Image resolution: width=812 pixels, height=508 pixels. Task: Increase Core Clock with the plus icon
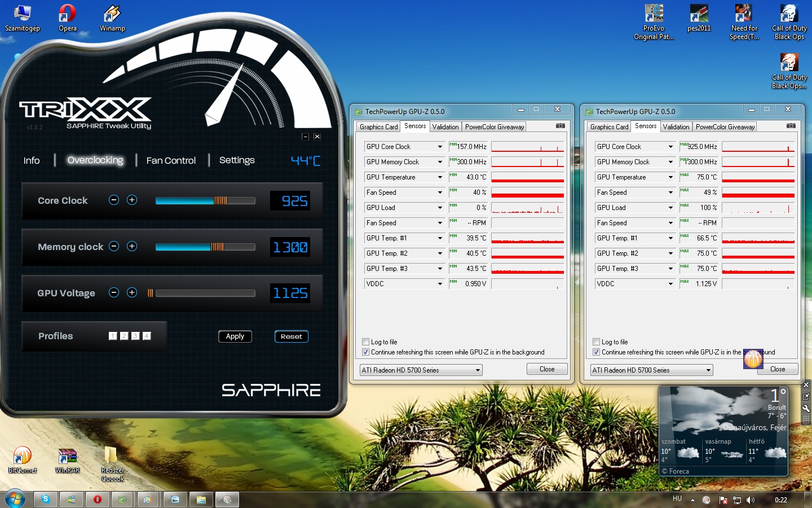[132, 200]
